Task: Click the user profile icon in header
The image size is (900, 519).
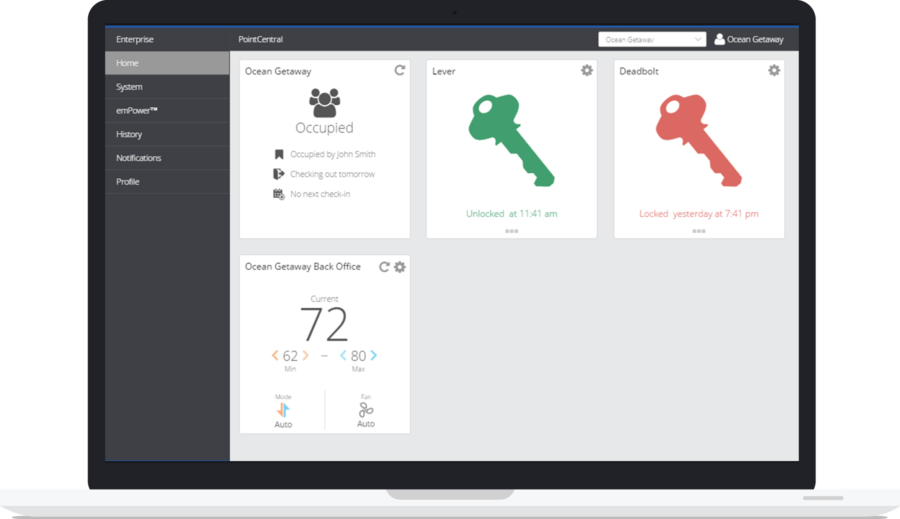Action: click(719, 39)
